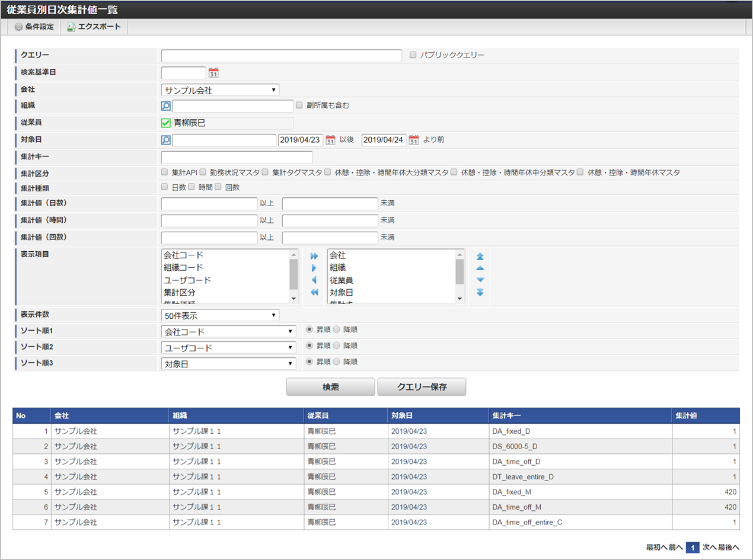Click the move-up arrow icon
The image size is (753, 560).
click(x=480, y=268)
